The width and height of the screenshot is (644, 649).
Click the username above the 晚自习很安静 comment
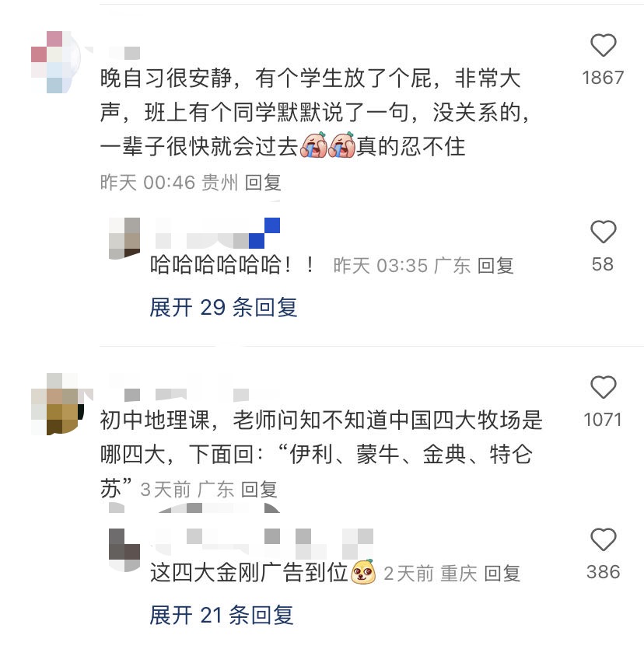[124, 53]
